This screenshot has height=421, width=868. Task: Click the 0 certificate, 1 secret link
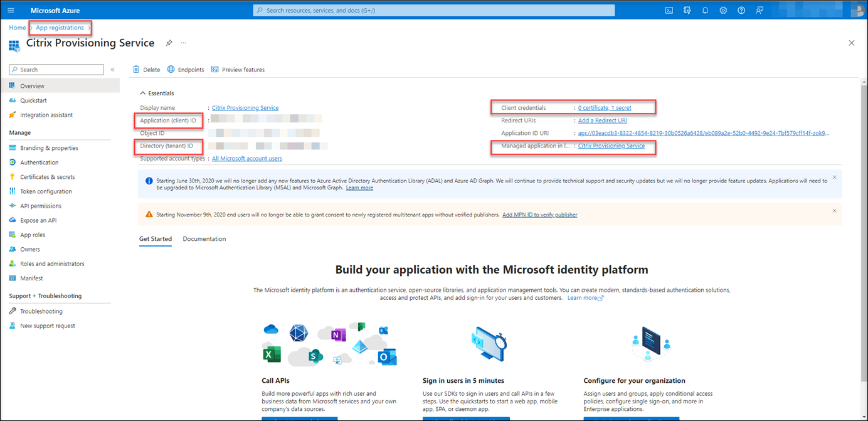click(605, 108)
